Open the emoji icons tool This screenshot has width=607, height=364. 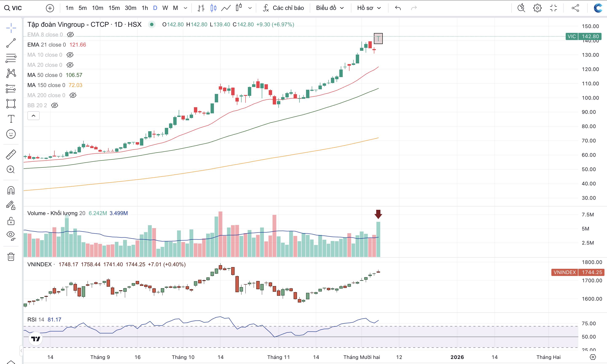[x=11, y=134]
